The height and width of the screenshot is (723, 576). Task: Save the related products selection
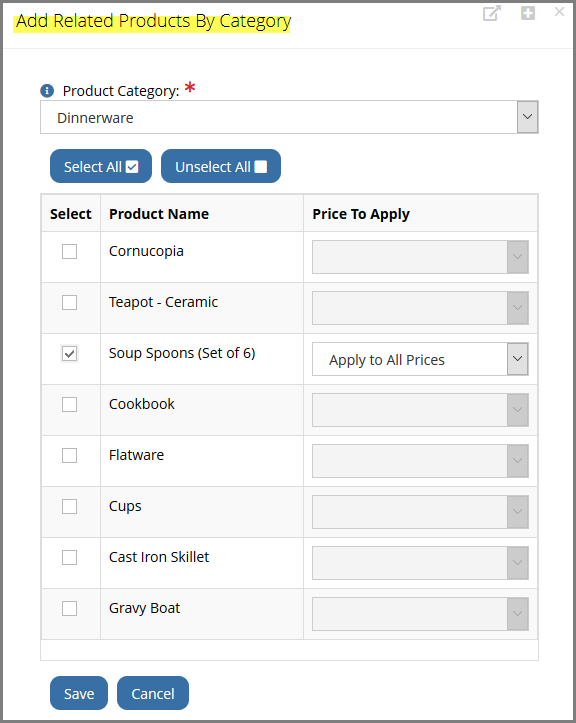[x=79, y=693]
